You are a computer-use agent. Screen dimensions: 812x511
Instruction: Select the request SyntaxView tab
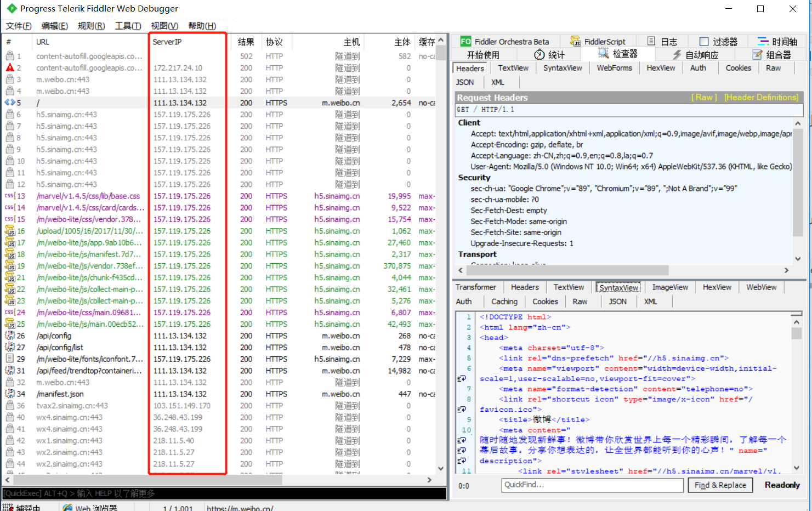(x=563, y=68)
